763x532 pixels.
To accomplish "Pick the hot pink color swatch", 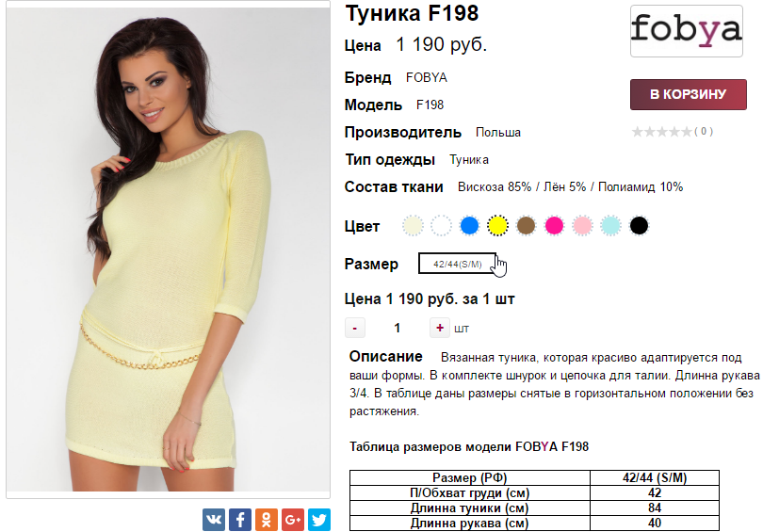I will [x=554, y=226].
